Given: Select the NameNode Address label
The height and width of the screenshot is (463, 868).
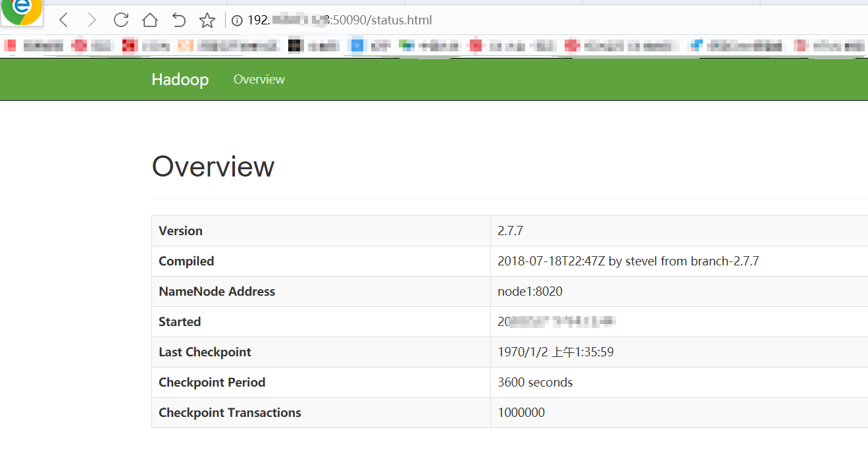Looking at the screenshot, I should pos(217,292).
